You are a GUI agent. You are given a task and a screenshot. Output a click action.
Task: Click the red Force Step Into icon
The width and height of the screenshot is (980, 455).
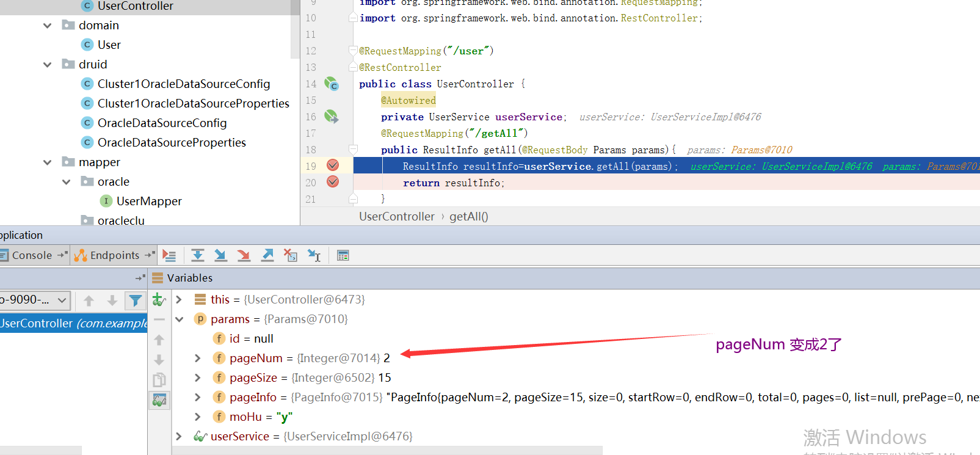coord(244,255)
